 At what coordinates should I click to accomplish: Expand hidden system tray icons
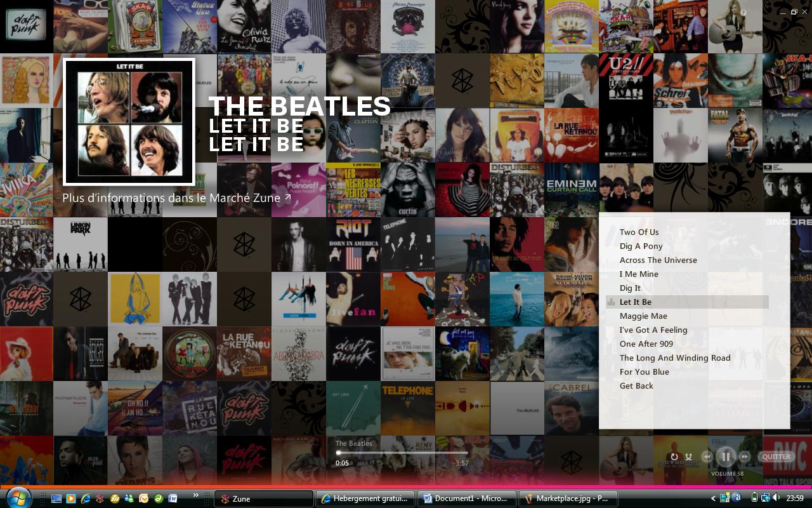click(713, 498)
